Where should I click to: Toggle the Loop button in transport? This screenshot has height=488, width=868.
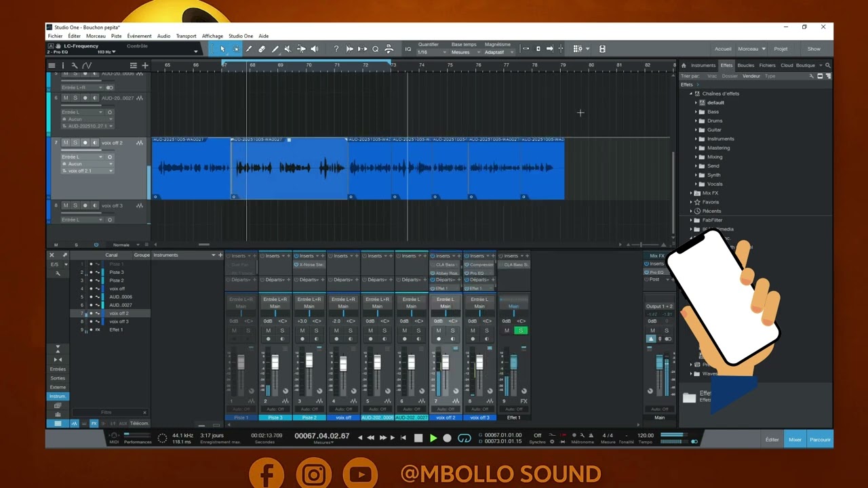click(x=464, y=439)
